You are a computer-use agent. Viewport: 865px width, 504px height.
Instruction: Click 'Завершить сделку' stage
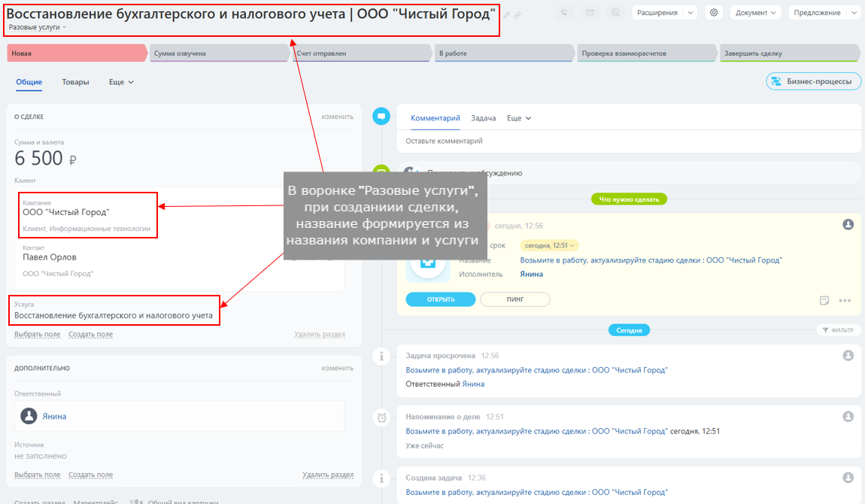tap(789, 53)
